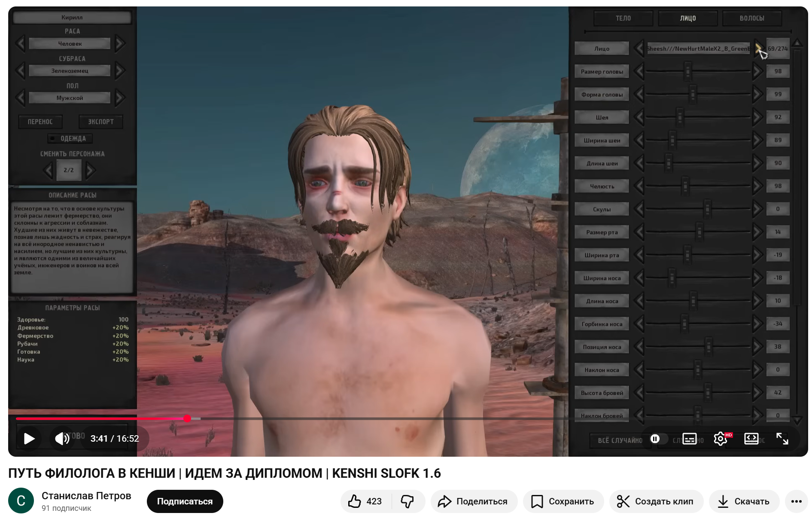Decrease Шея value with left arrow
The image size is (812, 516).
(x=639, y=117)
